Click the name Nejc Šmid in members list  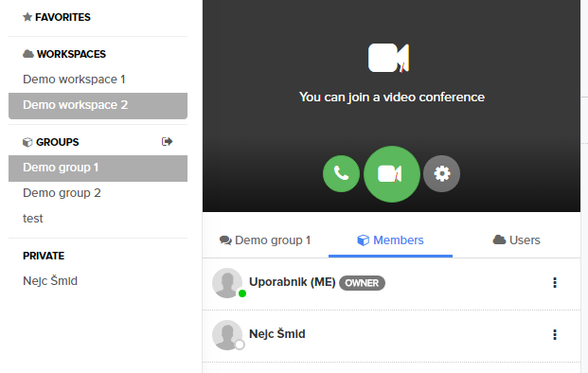(x=277, y=333)
